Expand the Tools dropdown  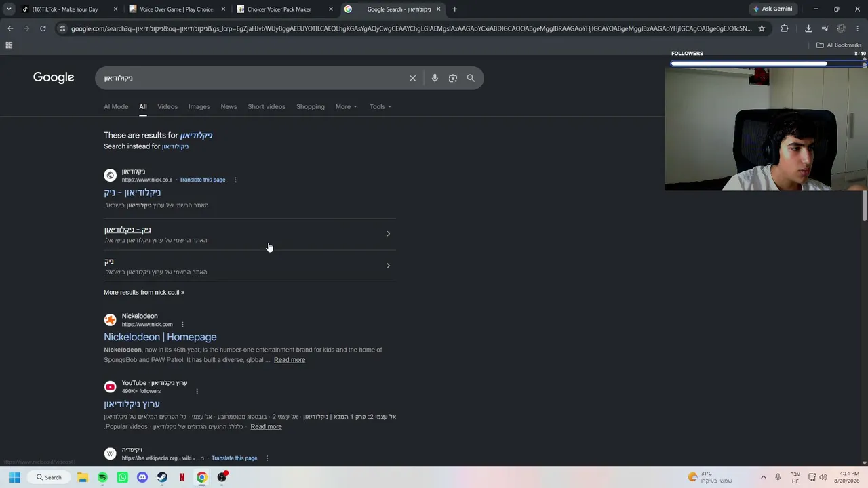coord(380,106)
